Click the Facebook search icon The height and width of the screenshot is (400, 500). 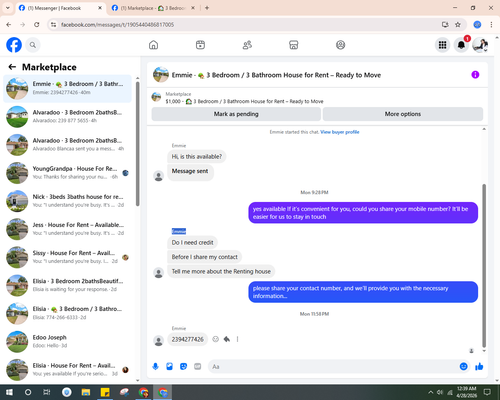pos(33,45)
